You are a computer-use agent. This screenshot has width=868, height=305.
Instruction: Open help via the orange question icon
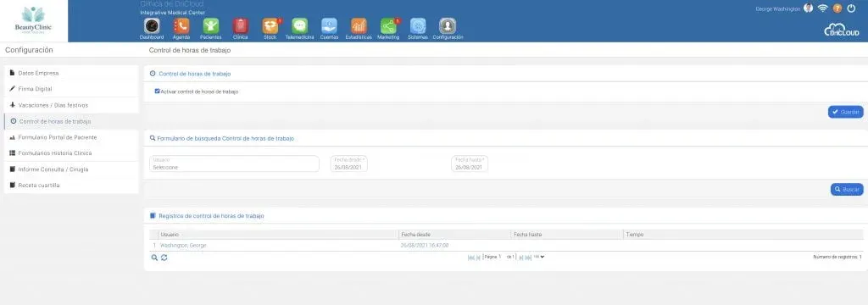[x=837, y=8]
